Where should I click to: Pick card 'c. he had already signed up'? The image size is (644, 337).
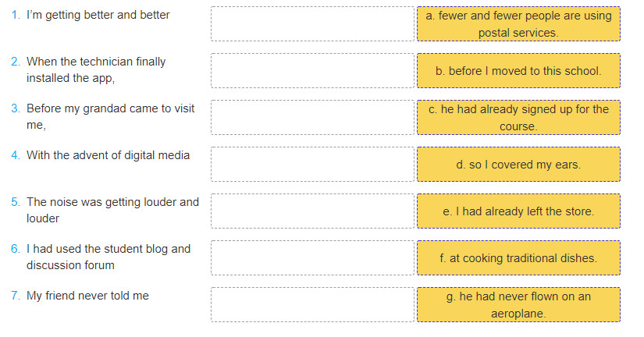[518, 117]
